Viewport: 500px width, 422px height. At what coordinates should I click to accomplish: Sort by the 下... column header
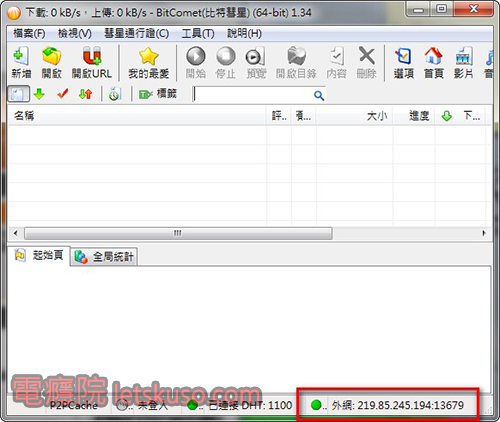point(472,116)
